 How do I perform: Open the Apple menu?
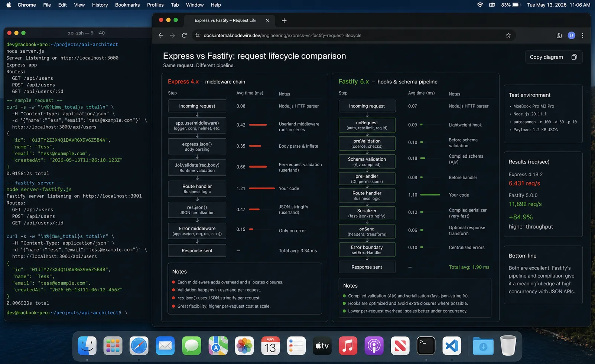[x=9, y=5]
